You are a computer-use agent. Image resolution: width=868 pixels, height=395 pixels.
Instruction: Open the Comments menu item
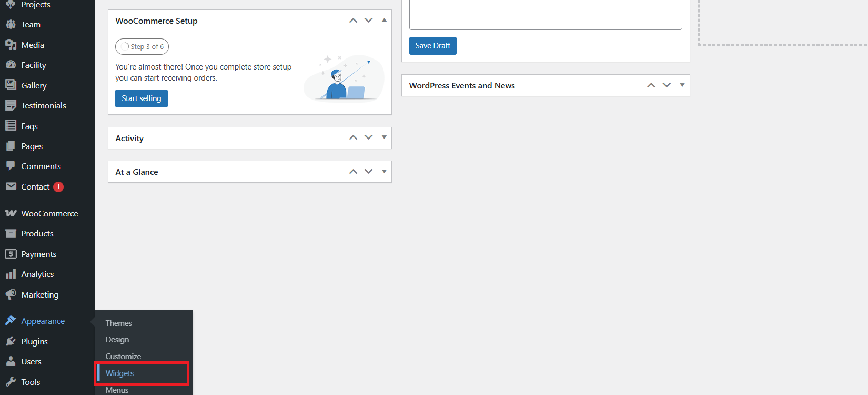pos(41,166)
